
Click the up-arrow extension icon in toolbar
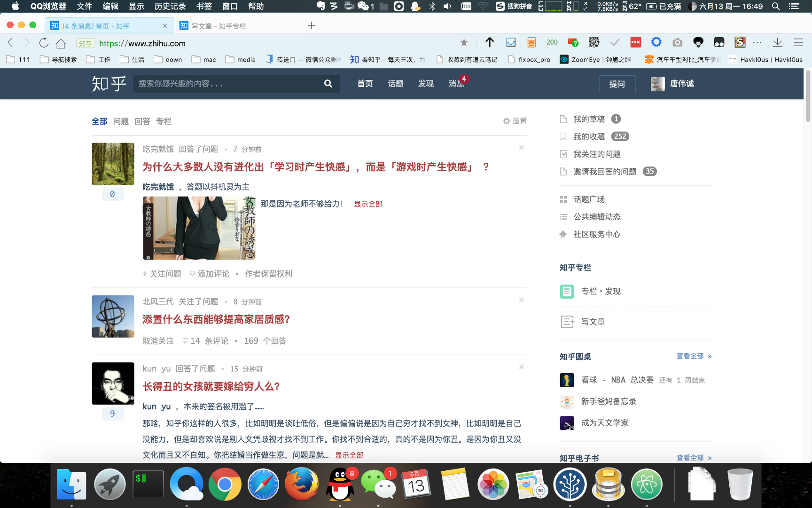(490, 42)
